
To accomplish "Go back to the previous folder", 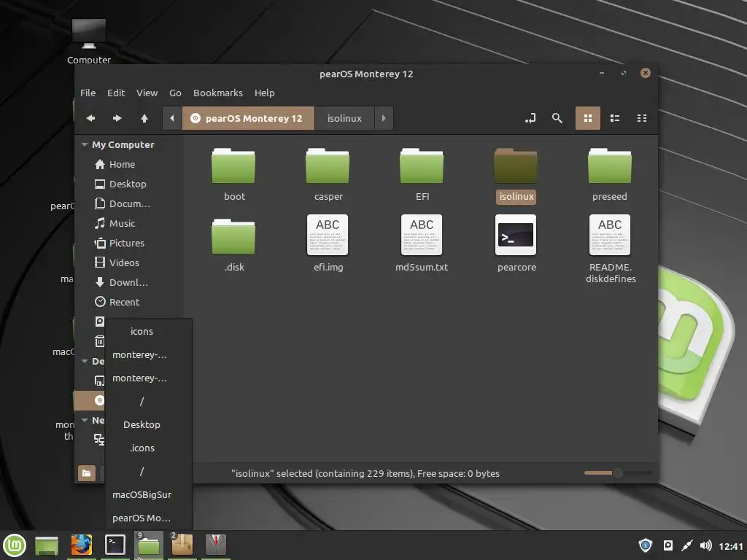I will click(x=90, y=118).
